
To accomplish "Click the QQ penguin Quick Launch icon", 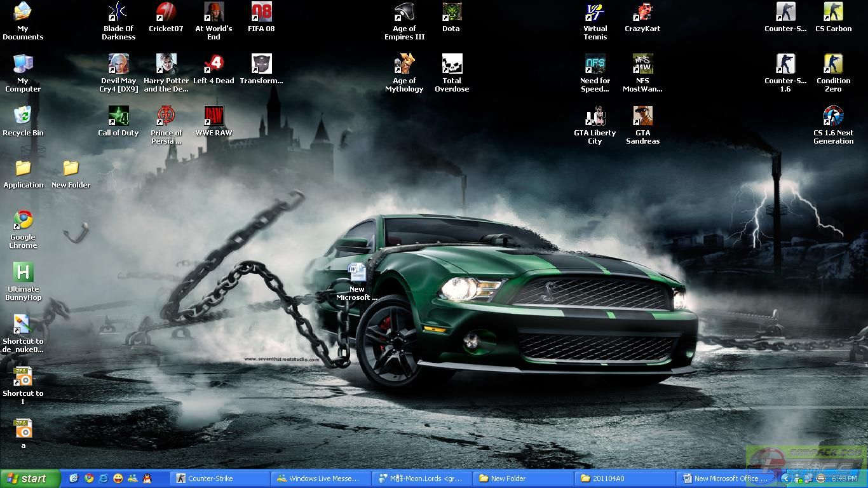I will click(x=147, y=478).
